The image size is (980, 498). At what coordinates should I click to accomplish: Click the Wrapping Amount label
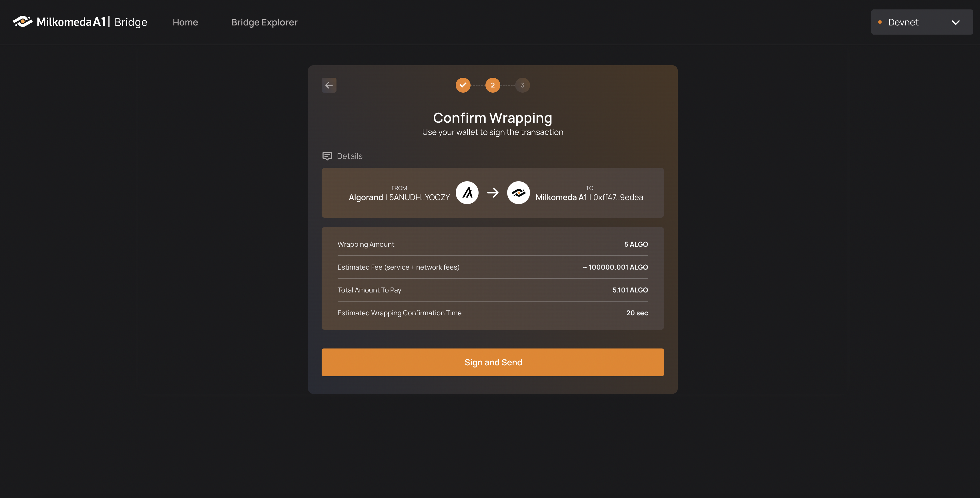(x=366, y=245)
